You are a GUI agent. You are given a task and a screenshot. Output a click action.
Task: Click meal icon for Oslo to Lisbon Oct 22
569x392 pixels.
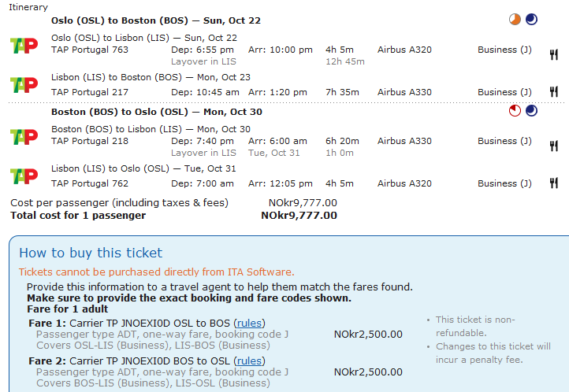pyautogui.click(x=553, y=54)
